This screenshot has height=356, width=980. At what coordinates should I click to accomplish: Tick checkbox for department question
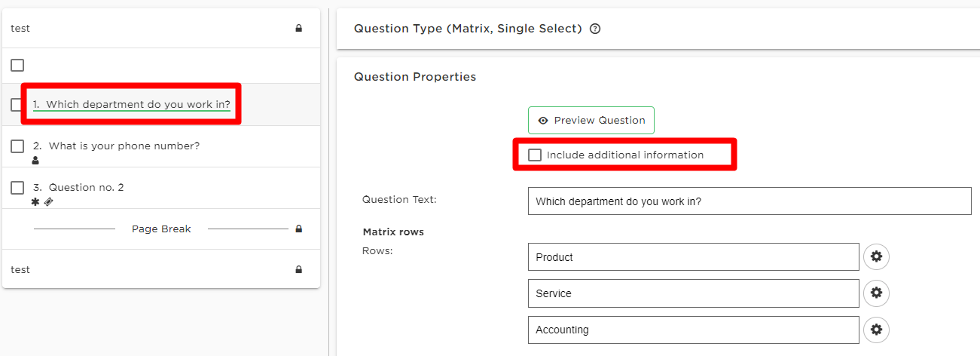[17, 105]
